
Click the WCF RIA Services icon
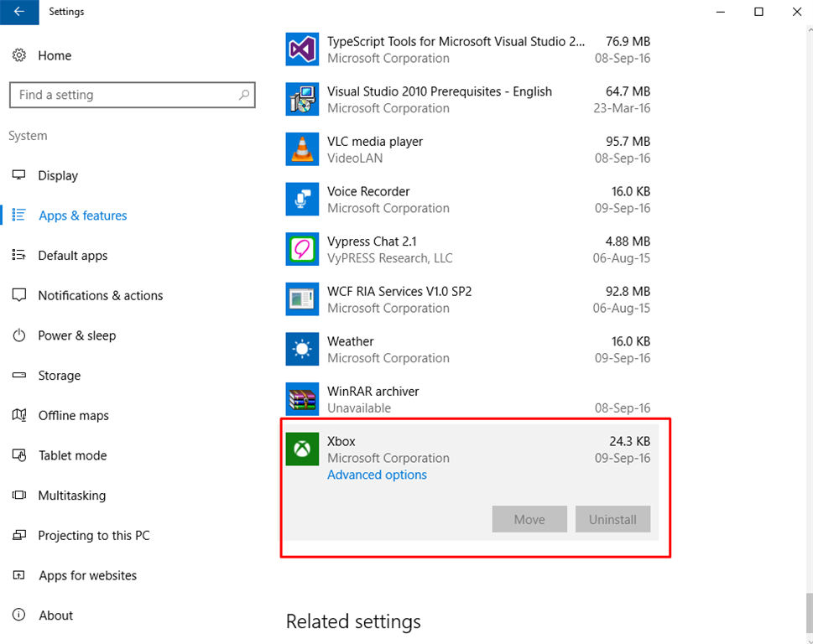click(302, 299)
